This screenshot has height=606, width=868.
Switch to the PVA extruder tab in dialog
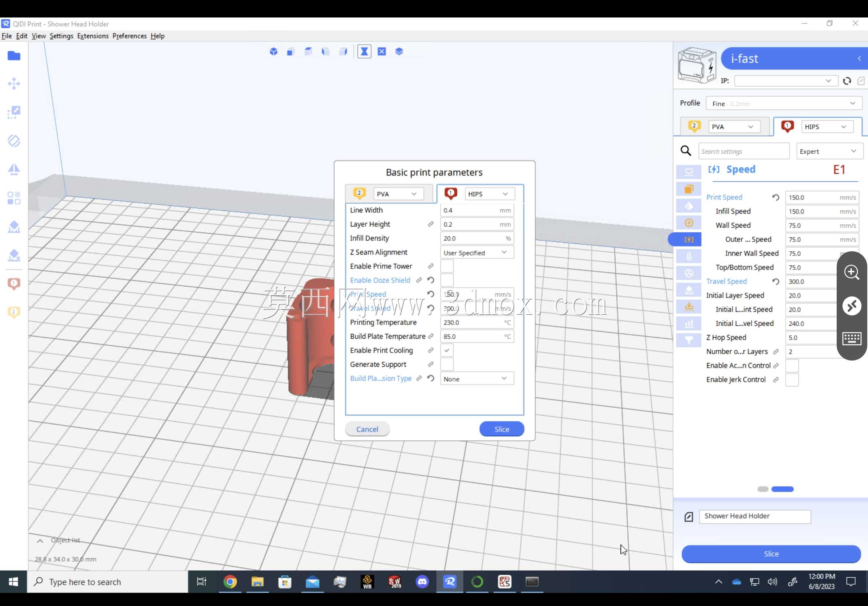389,193
